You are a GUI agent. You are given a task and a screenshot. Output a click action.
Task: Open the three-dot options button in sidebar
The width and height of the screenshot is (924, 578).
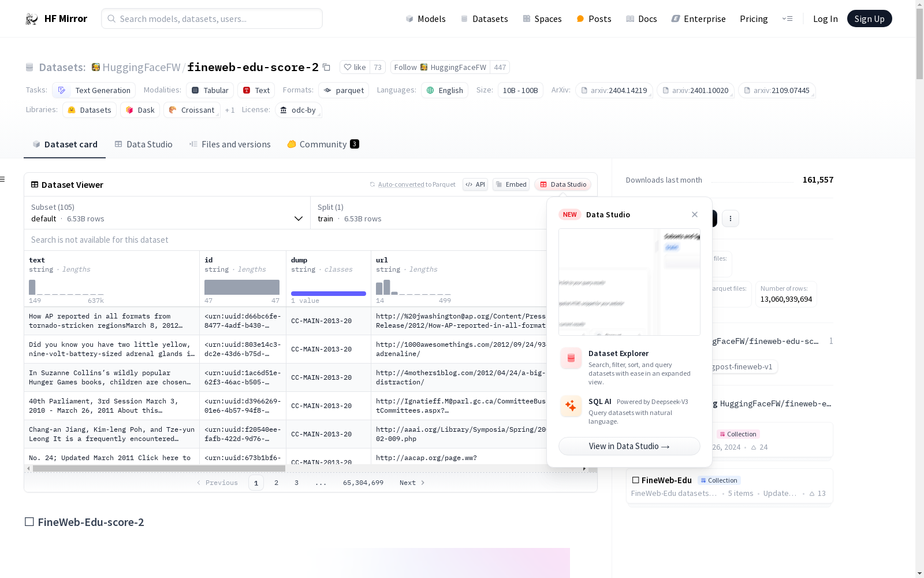[x=731, y=218]
